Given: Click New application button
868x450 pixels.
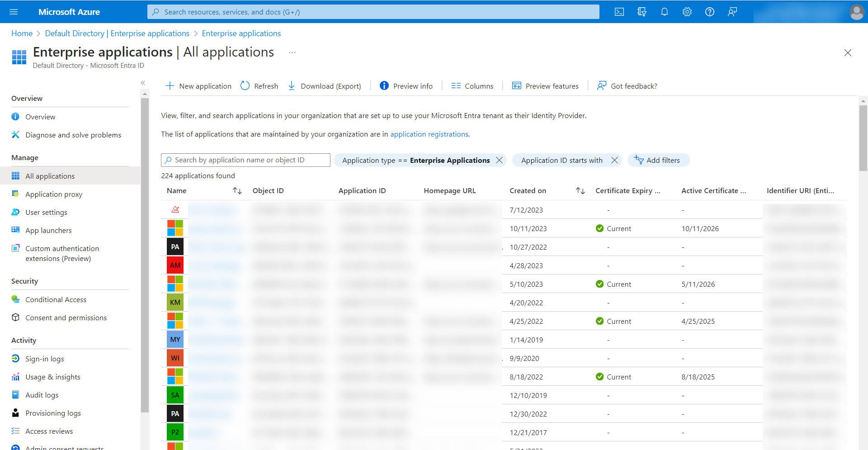Looking at the screenshot, I should pos(198,86).
